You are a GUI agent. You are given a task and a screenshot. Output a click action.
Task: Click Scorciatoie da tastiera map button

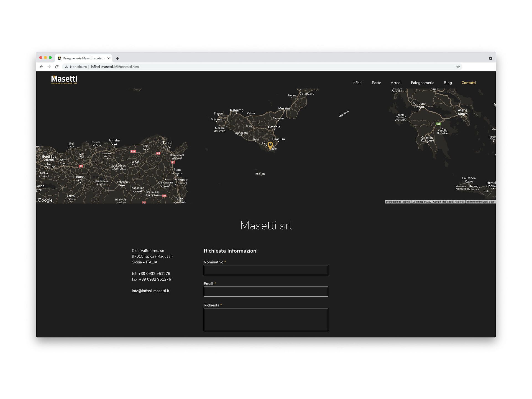[398, 202]
